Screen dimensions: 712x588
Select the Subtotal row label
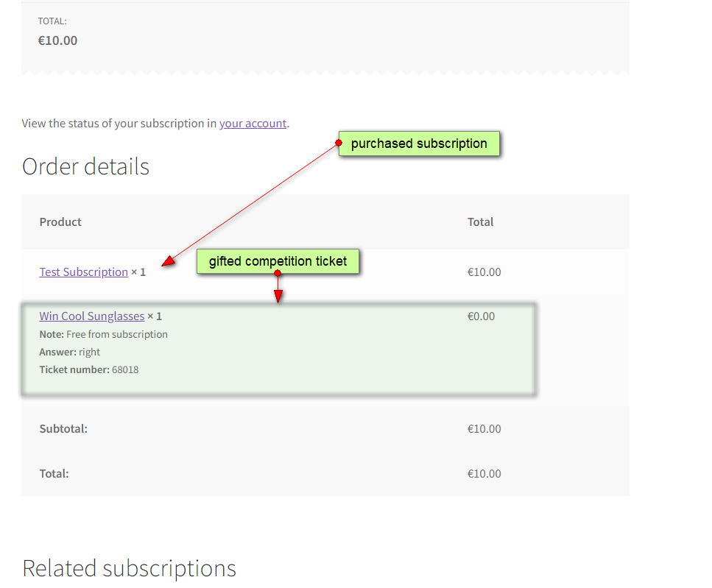coord(63,428)
